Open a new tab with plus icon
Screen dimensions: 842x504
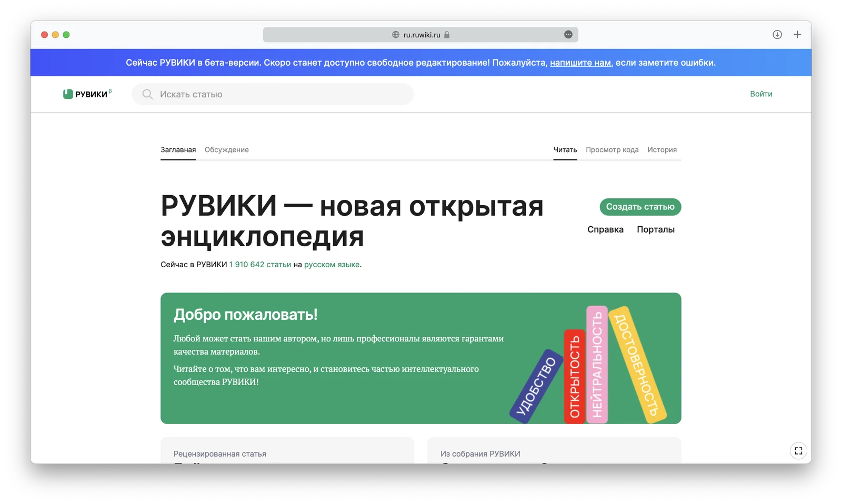click(797, 35)
